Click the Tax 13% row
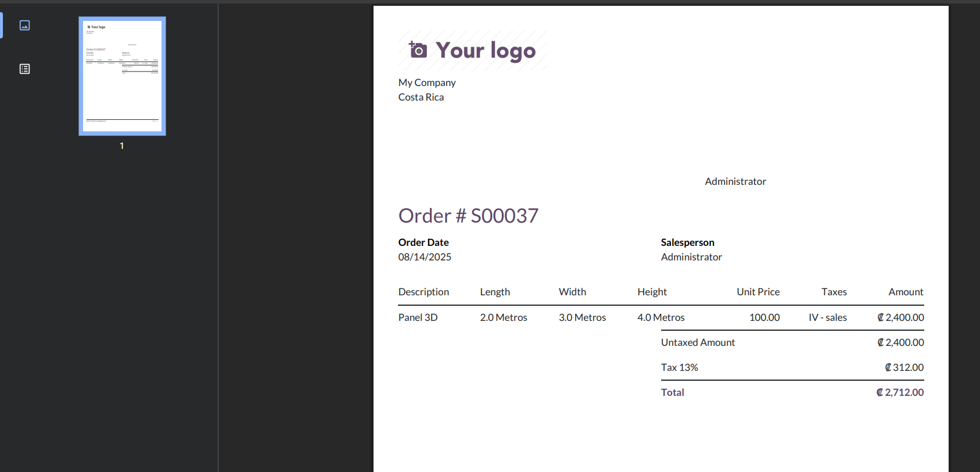 click(792, 367)
